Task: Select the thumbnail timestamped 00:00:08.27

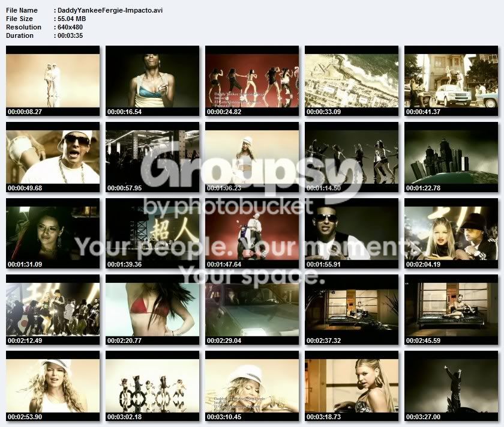Action: coord(53,80)
